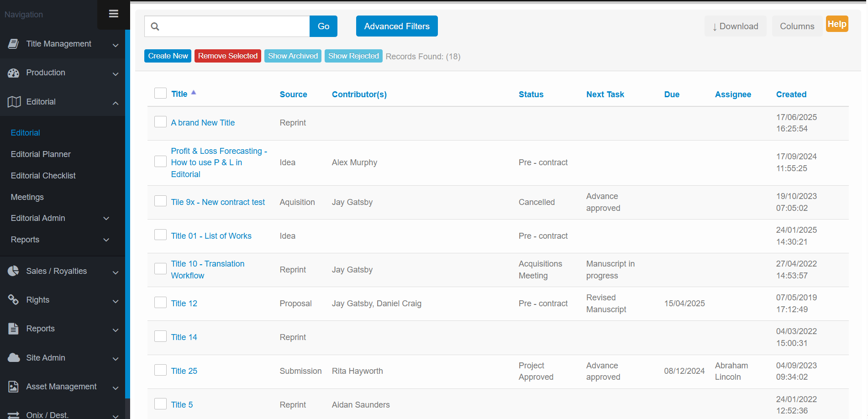This screenshot has height=419, width=868.
Task: Tick the select-all checkbox in table header
Action: coord(160,93)
